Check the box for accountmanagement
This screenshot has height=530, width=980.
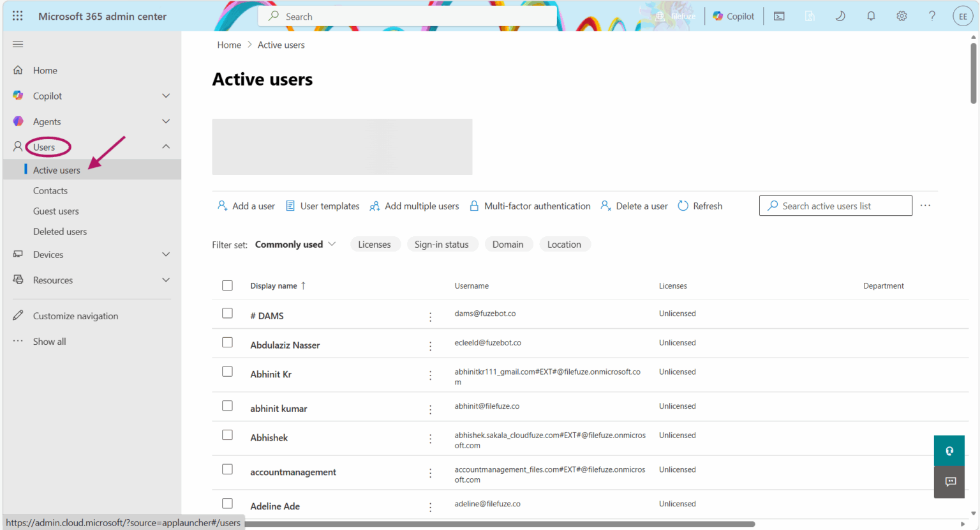[x=227, y=469]
